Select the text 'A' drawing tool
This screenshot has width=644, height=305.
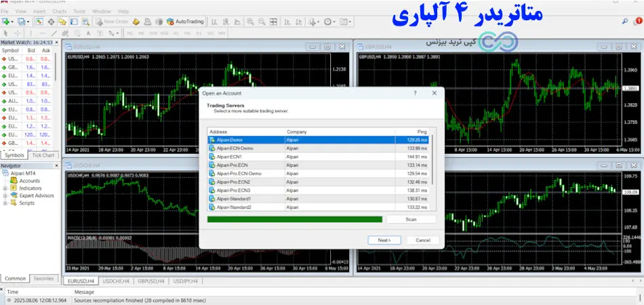pos(89,33)
